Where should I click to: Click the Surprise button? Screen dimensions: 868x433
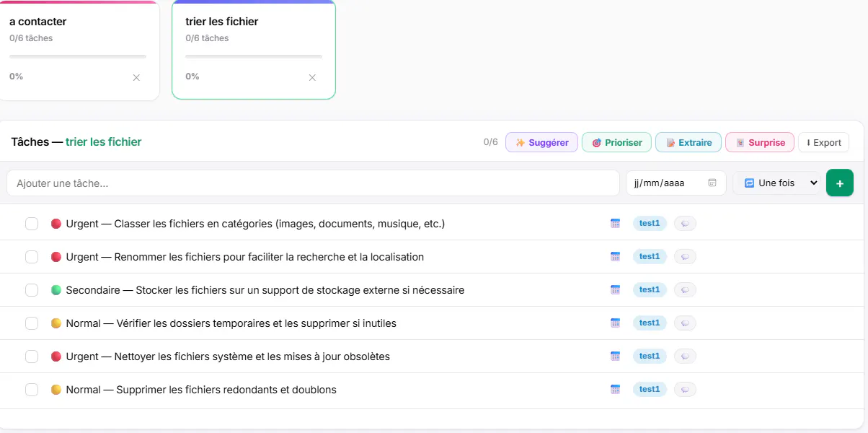tap(760, 142)
